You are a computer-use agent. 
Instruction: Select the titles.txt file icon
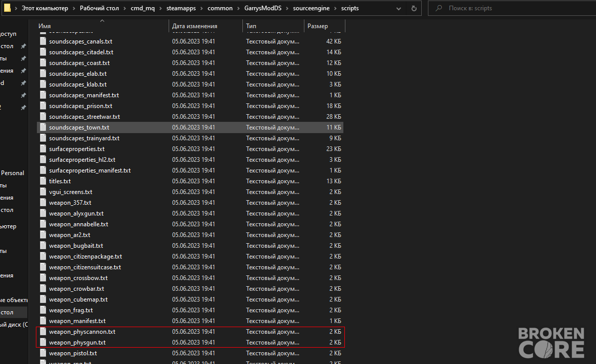(x=43, y=181)
